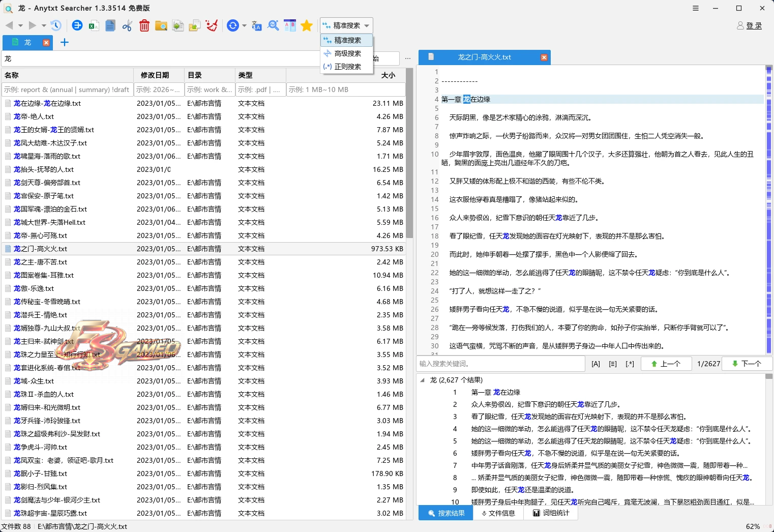
Task: Click the translate language icon
Action: (257, 25)
